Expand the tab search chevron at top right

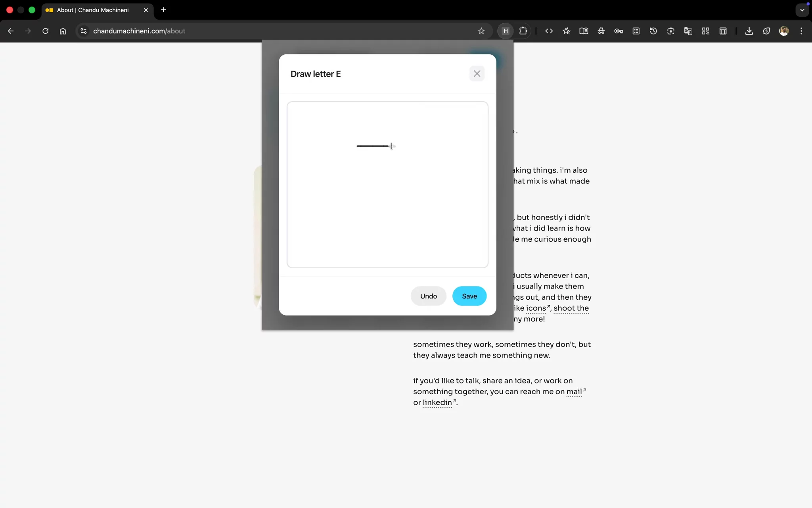[802, 10]
